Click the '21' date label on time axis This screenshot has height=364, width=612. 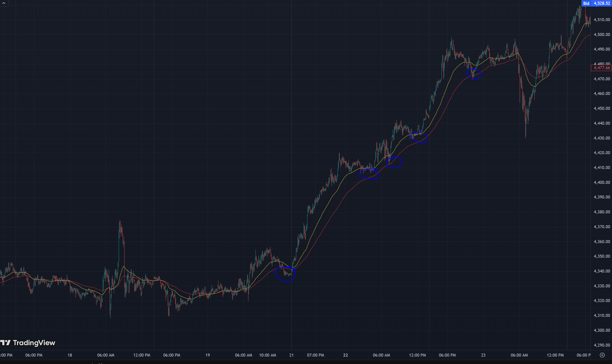point(291,355)
